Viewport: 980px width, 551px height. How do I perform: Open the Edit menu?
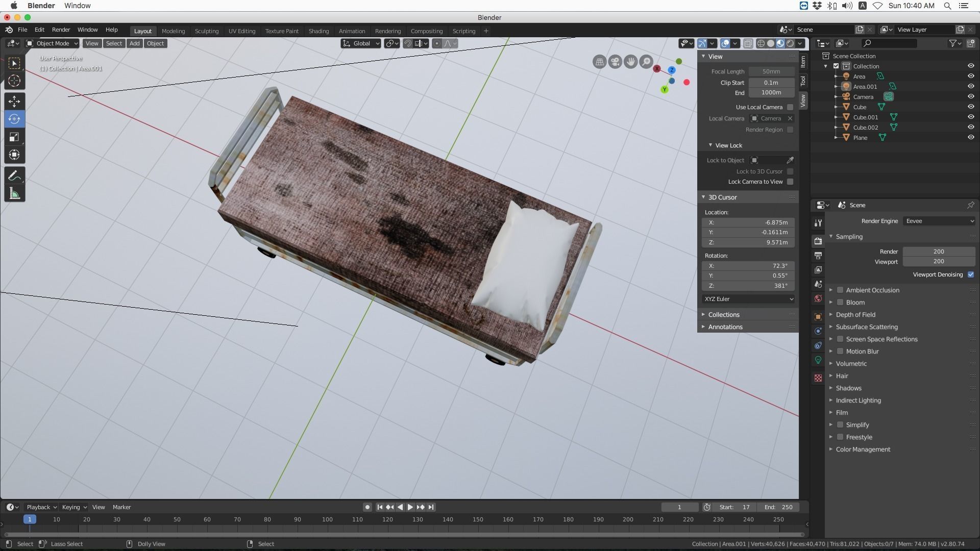point(39,30)
